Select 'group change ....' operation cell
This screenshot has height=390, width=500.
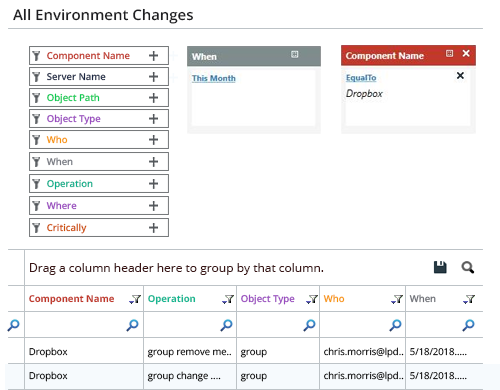(x=190, y=376)
